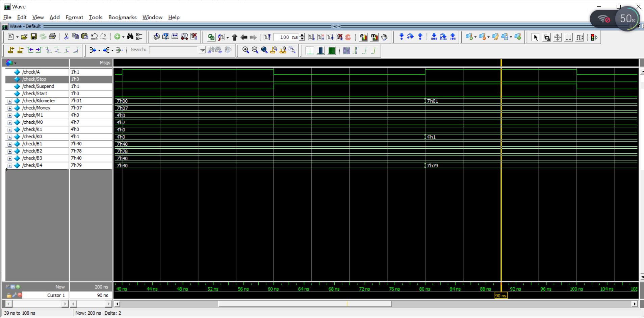The image size is (644, 318).
Task: Expand the /check/K0 bus
Action: pyautogui.click(x=10, y=137)
